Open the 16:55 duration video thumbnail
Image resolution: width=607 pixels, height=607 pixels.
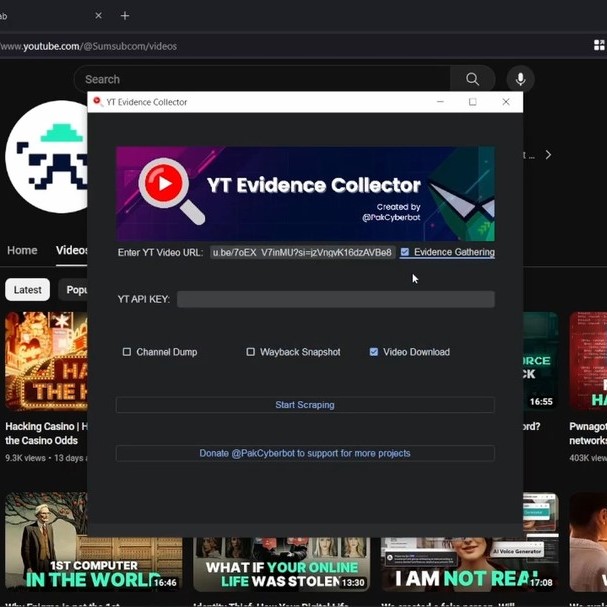(x=541, y=361)
